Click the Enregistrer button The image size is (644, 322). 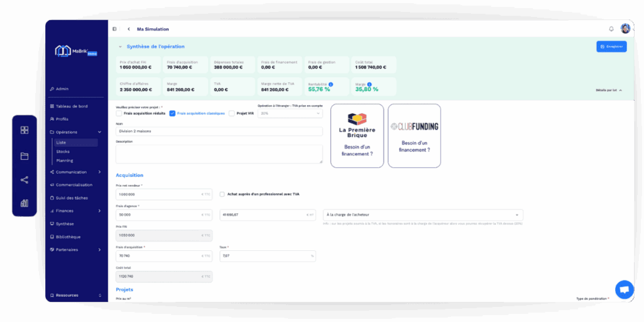pos(611,47)
